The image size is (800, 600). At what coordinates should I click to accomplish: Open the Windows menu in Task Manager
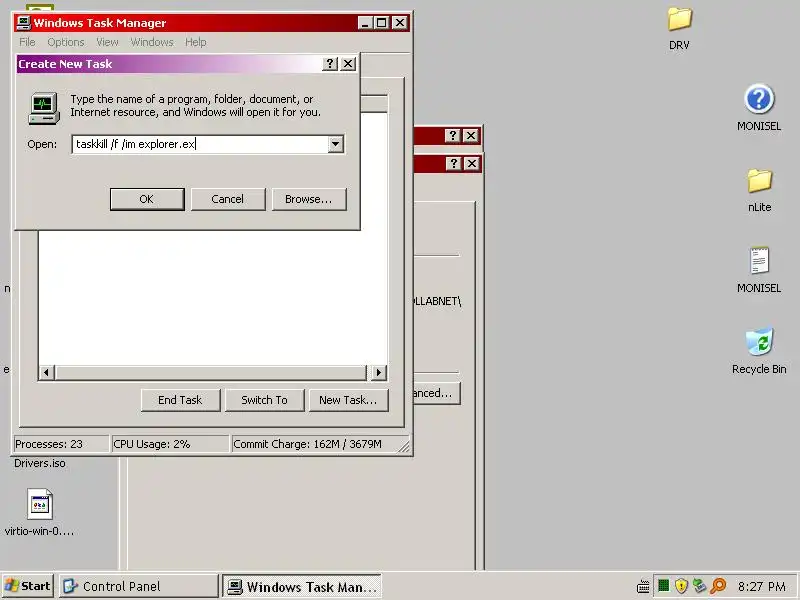point(152,42)
